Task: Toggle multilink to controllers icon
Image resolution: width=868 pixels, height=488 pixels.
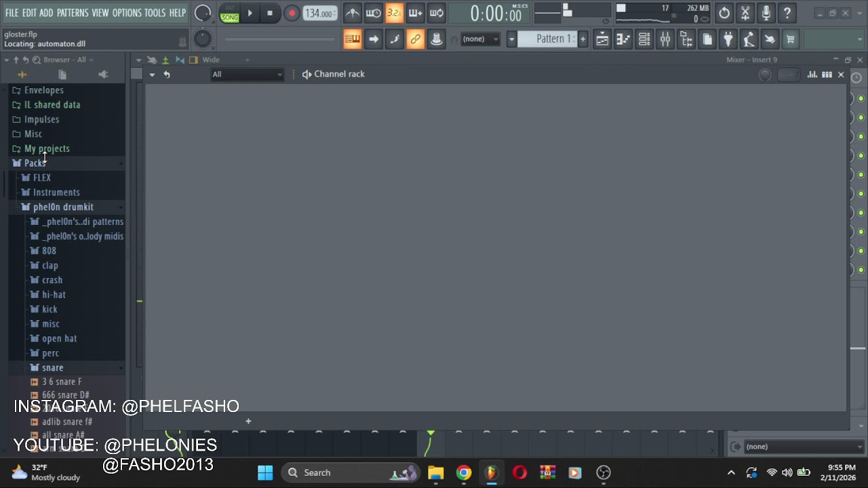Action: click(436, 39)
